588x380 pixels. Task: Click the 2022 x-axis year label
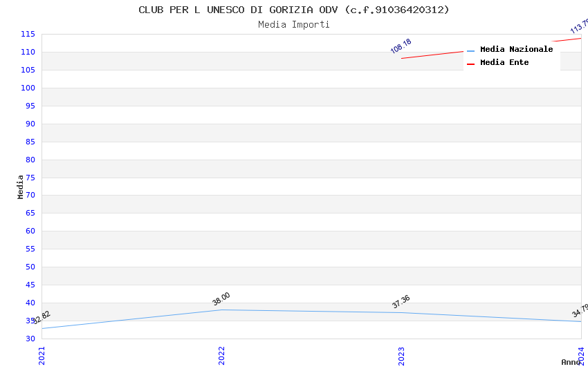click(221, 356)
